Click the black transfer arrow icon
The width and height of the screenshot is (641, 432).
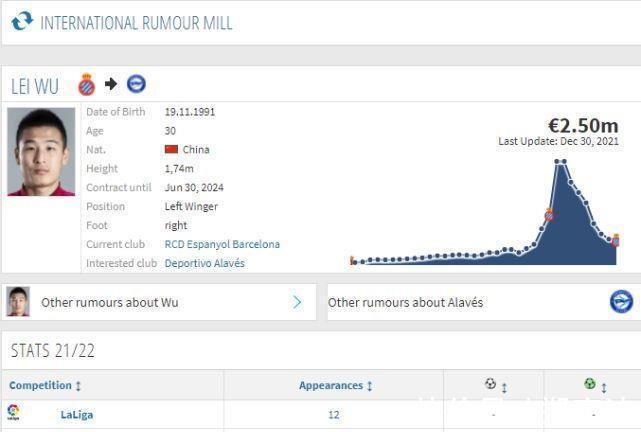click(x=111, y=84)
